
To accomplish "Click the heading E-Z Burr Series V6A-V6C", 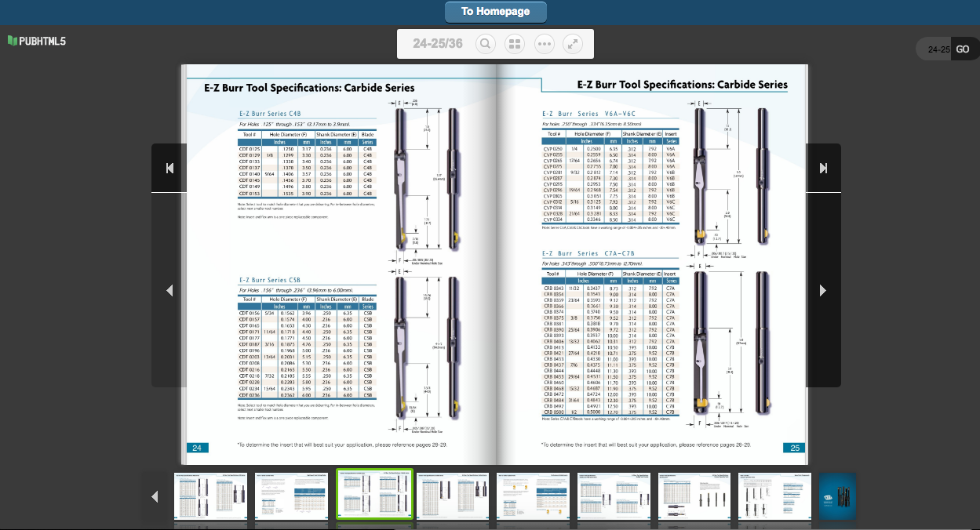I will tap(588, 114).
